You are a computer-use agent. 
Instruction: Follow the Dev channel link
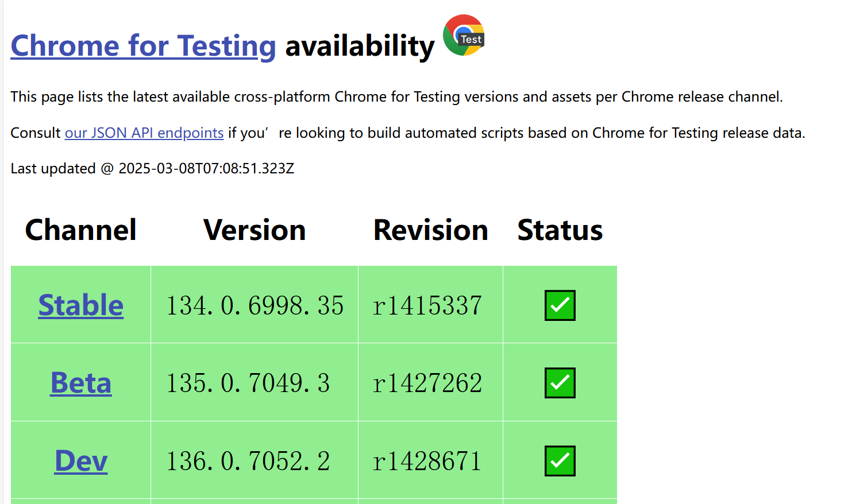point(81,461)
